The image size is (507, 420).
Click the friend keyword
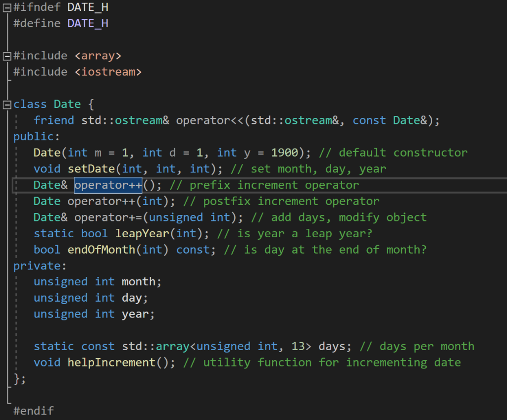click(54, 120)
